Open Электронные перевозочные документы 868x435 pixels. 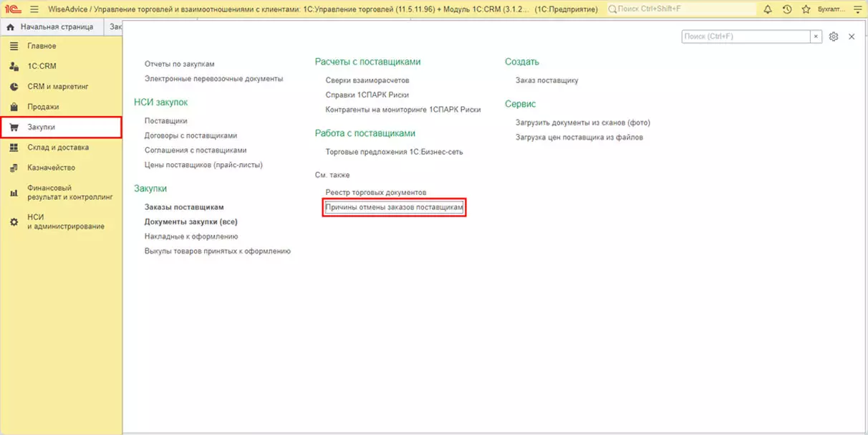tap(213, 78)
